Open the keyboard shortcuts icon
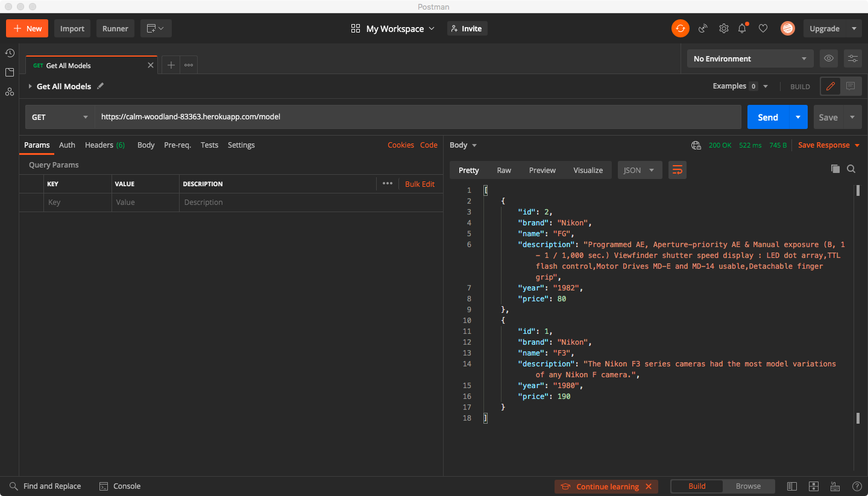Viewport: 868px width, 496px height. (835, 486)
